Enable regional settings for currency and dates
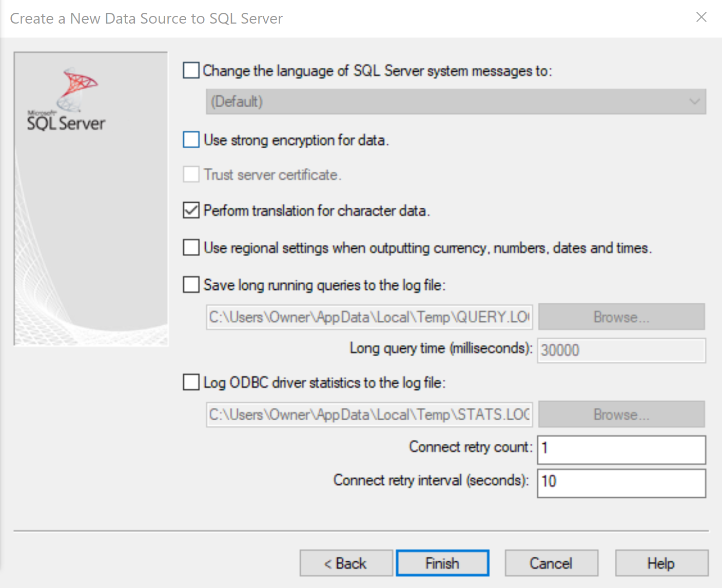This screenshot has width=722, height=588. point(190,247)
